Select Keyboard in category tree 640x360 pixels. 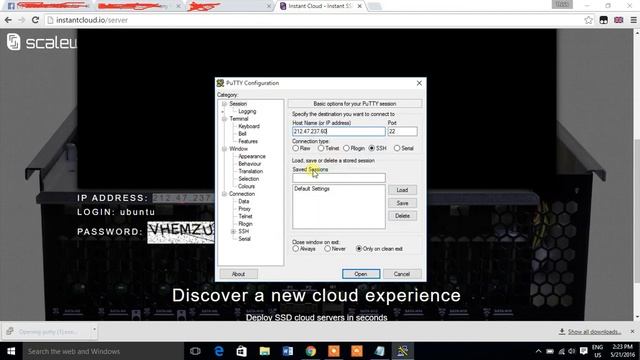[249, 126]
